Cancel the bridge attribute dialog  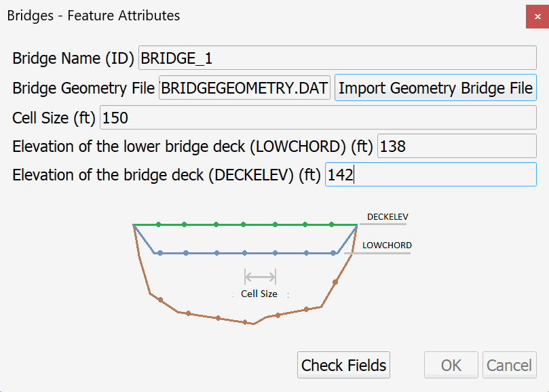tap(509, 366)
